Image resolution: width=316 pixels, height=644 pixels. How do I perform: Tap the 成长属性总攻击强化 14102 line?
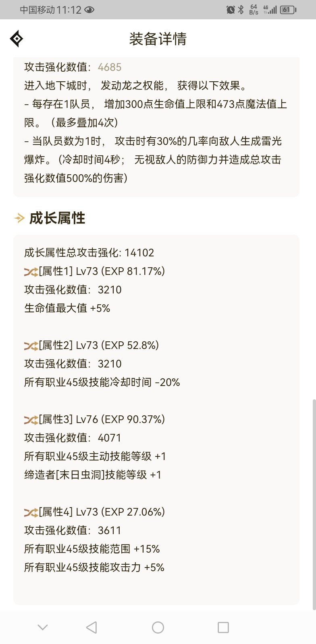(89, 253)
